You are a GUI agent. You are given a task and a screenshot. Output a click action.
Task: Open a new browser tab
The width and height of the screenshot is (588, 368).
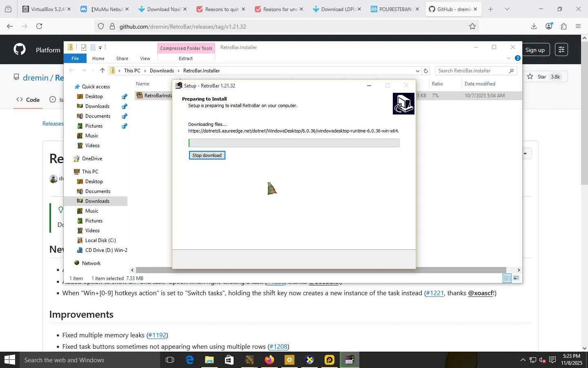491,9
